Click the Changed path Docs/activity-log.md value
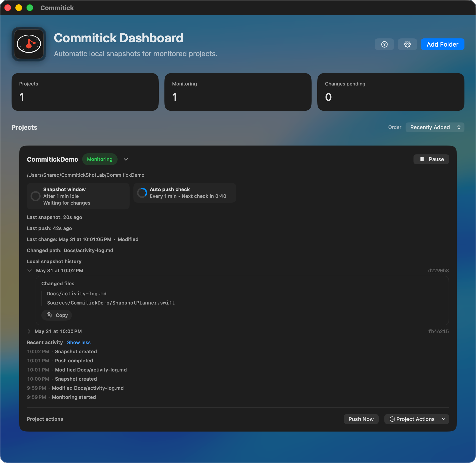The image size is (476, 463). point(88,250)
